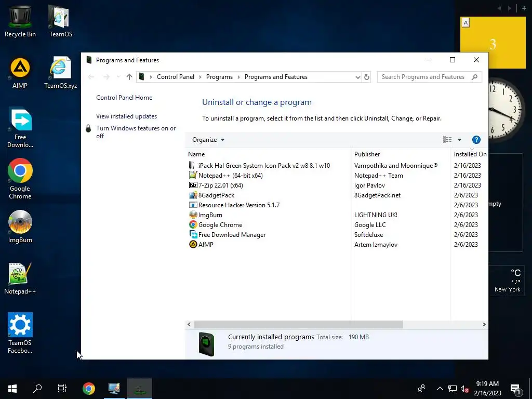
Task: Expand the address bar history dropdown
Action: pos(357,77)
